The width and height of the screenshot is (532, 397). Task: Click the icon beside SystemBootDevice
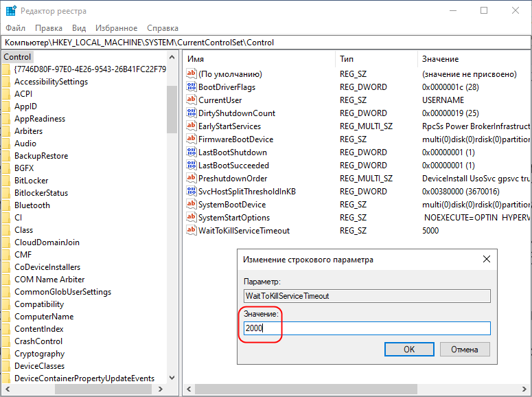point(192,204)
